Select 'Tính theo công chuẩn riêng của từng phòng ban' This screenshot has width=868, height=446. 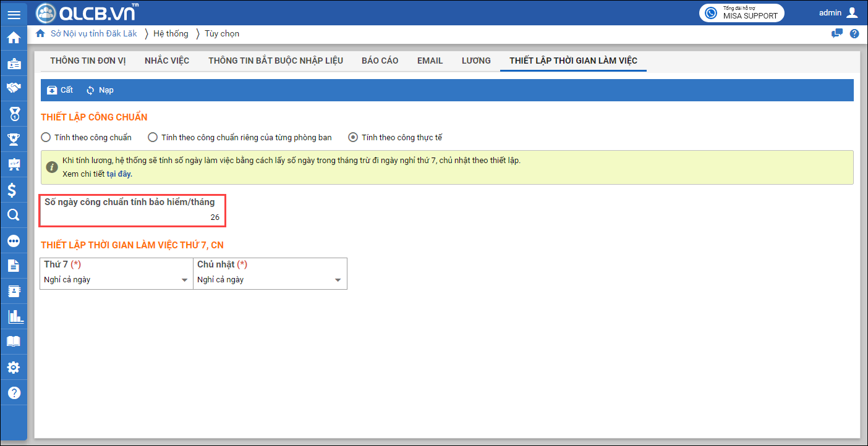click(x=153, y=137)
